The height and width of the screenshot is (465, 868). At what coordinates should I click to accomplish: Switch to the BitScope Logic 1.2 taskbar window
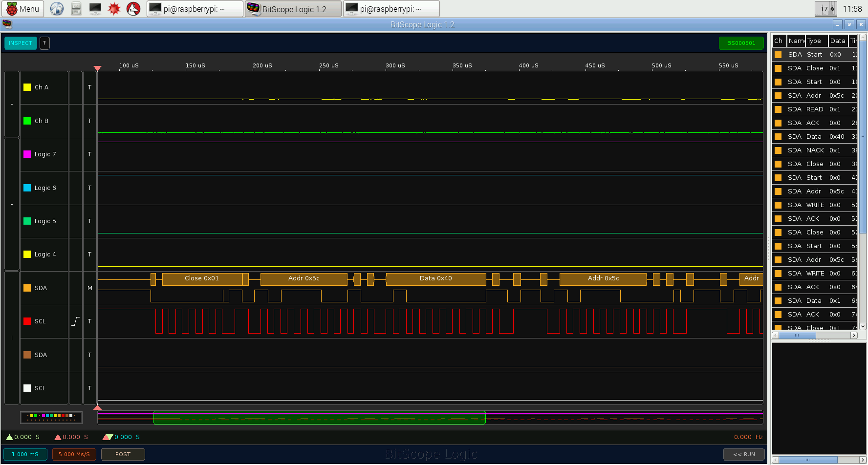(x=292, y=8)
